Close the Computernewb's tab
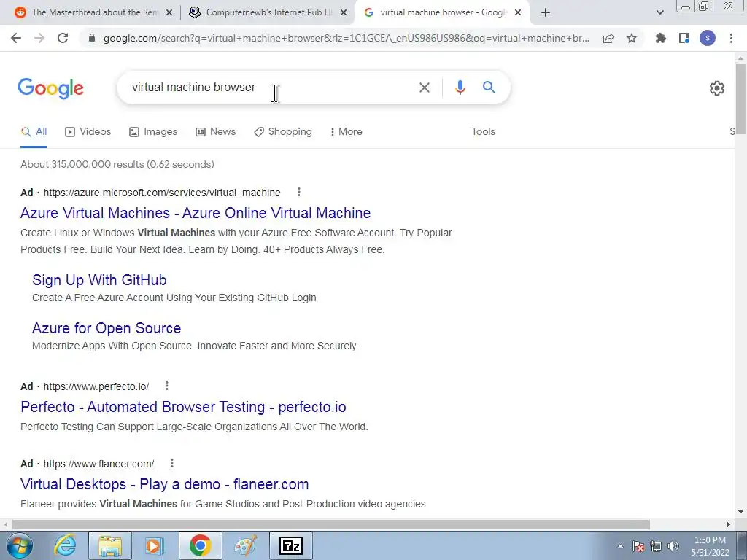This screenshot has width=747, height=560. [344, 13]
